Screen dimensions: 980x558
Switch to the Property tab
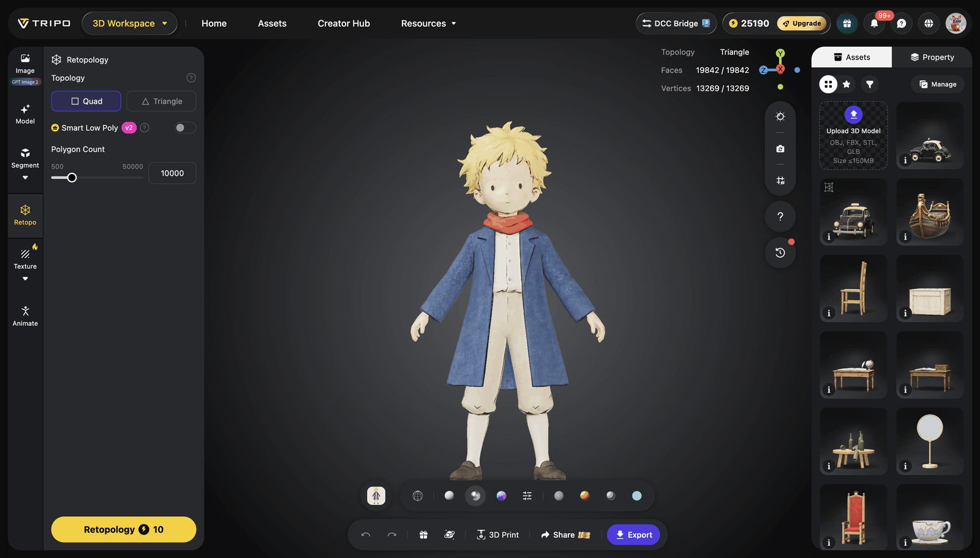pyautogui.click(x=932, y=57)
